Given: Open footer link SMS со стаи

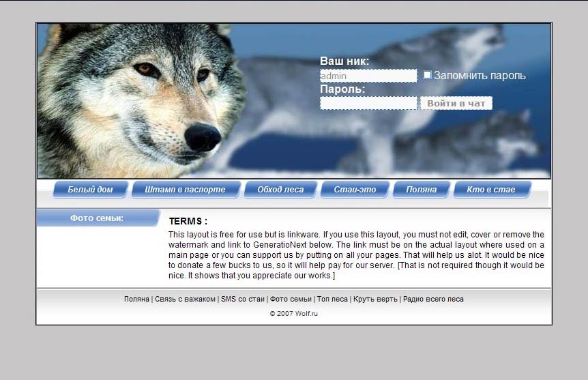Looking at the screenshot, I should click(x=243, y=299).
